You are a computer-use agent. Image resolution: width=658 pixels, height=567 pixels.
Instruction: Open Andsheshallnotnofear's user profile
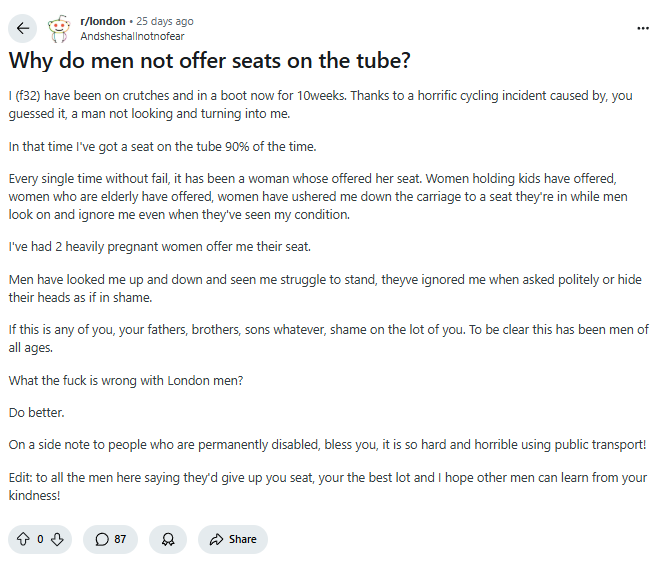(132, 36)
